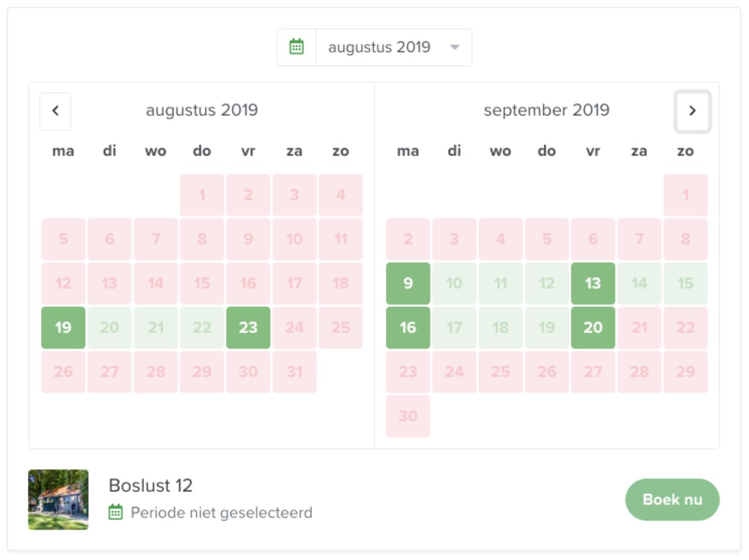Click the calendar icon next to 'Periode niet geselecteerd'
749x560 pixels.
coord(115,513)
